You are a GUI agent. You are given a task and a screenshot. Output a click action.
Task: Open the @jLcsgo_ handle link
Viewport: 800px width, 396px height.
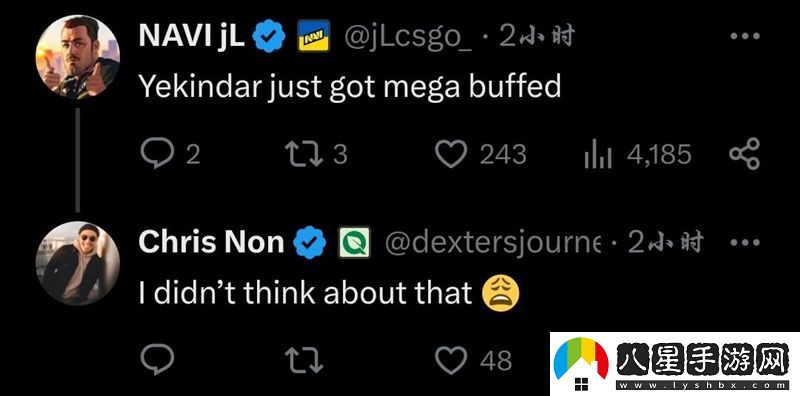pyautogui.click(x=408, y=37)
